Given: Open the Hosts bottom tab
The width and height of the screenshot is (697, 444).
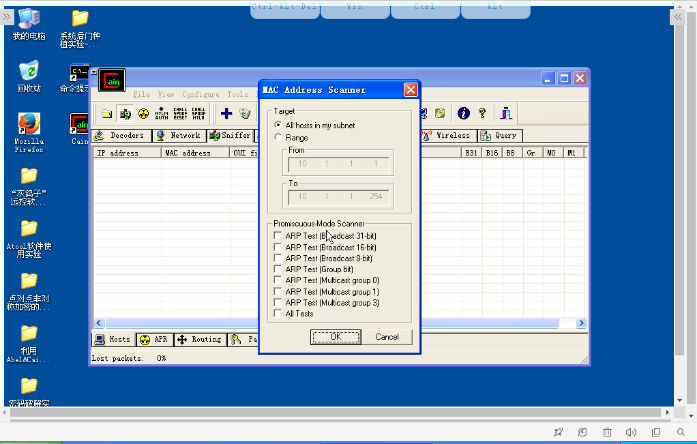Looking at the screenshot, I should coord(114,340).
